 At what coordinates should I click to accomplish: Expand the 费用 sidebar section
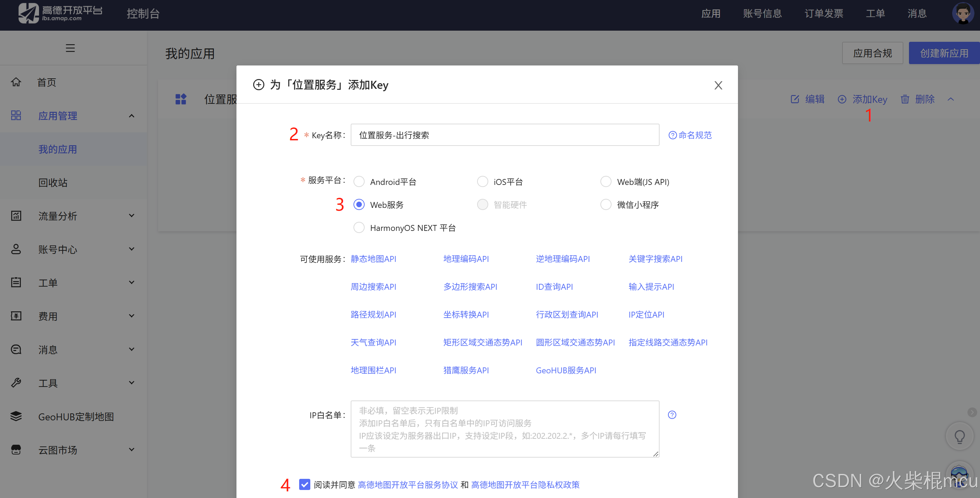(132, 316)
